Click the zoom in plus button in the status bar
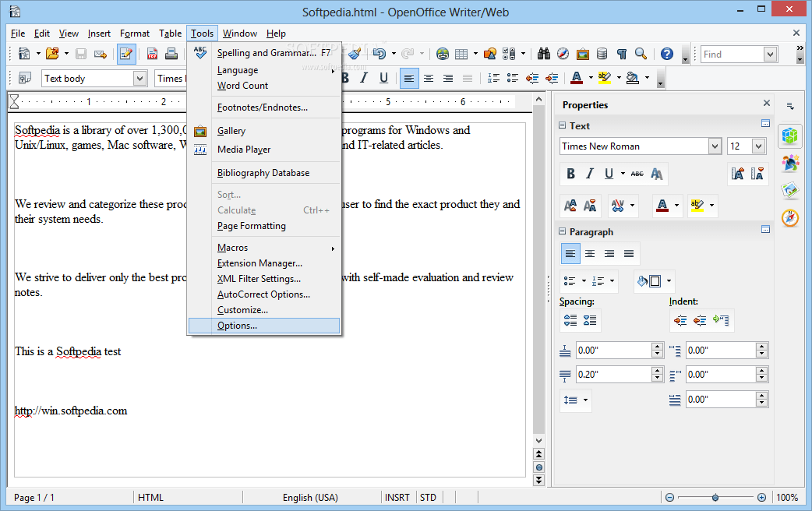The image size is (812, 511). click(761, 498)
